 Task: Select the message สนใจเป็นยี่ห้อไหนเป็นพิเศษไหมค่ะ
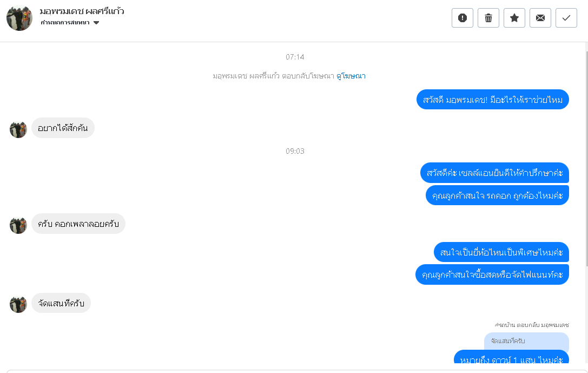pyautogui.click(x=501, y=252)
